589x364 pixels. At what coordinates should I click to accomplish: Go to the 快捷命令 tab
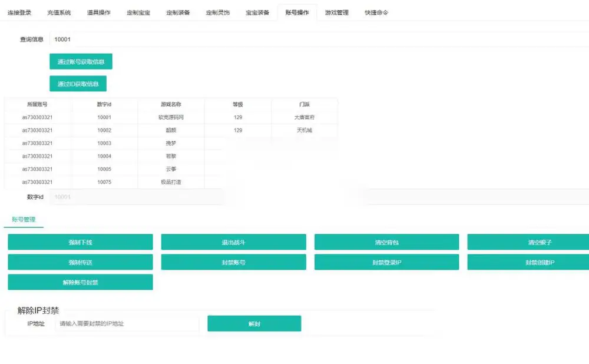pyautogui.click(x=376, y=12)
